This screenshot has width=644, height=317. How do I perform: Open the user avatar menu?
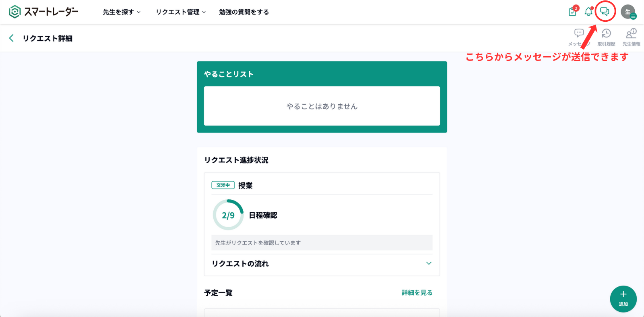(628, 12)
